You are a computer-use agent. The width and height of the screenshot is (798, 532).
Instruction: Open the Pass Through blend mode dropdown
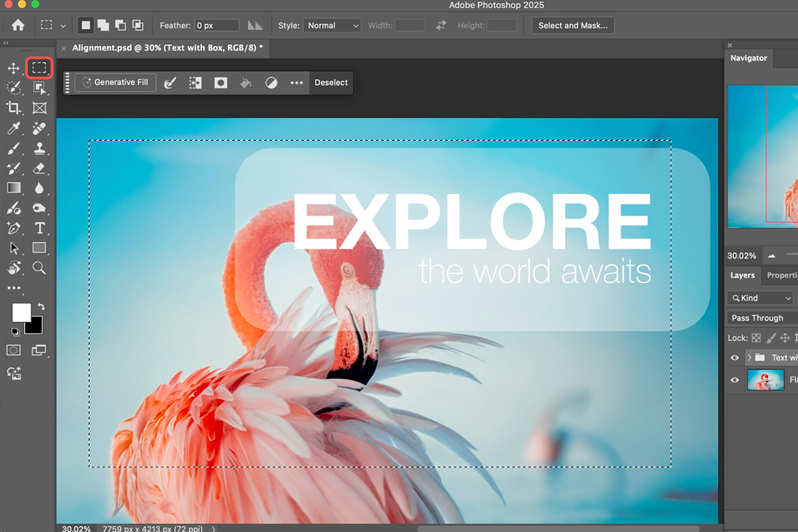pos(759,318)
